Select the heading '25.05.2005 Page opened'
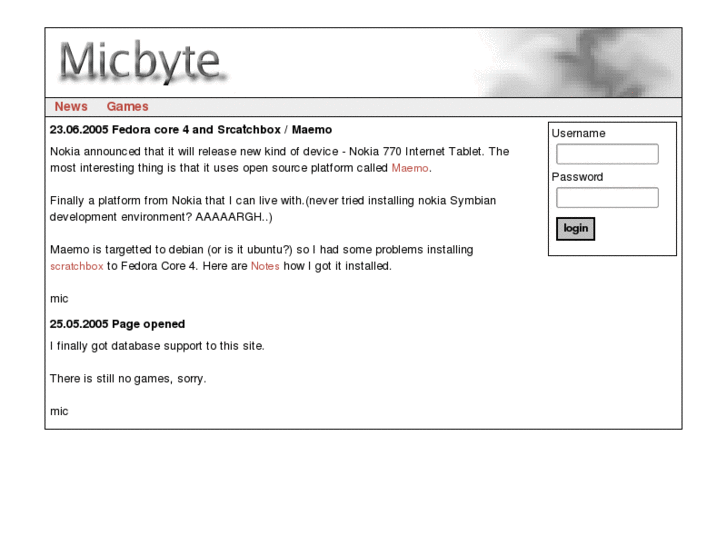 point(117,324)
